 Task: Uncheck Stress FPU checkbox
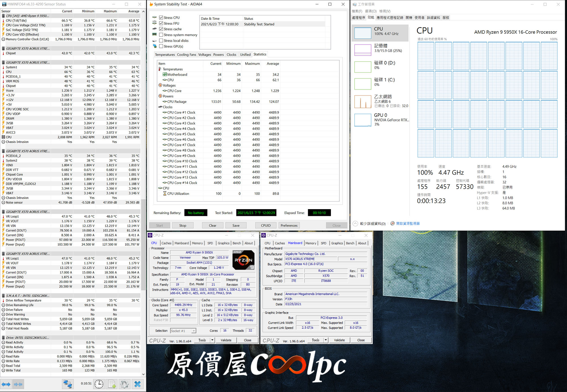point(161,23)
